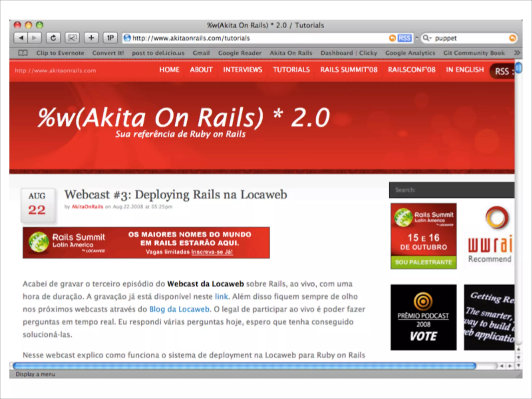The width and height of the screenshot is (532, 399).
Task: Click the Sua referência de Ruby on Rails tagline
Action: pos(181,134)
